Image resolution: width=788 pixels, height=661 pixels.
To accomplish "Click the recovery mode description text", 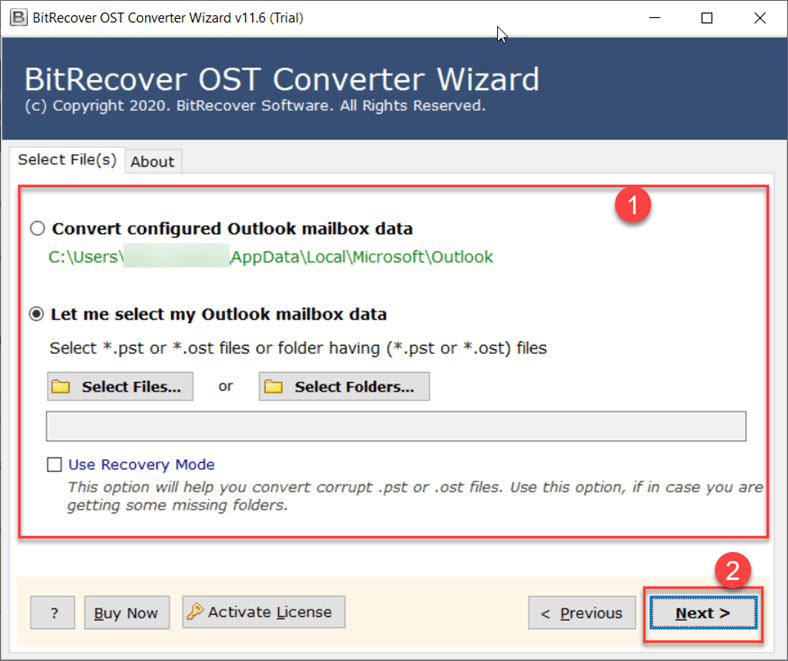I will (x=415, y=496).
